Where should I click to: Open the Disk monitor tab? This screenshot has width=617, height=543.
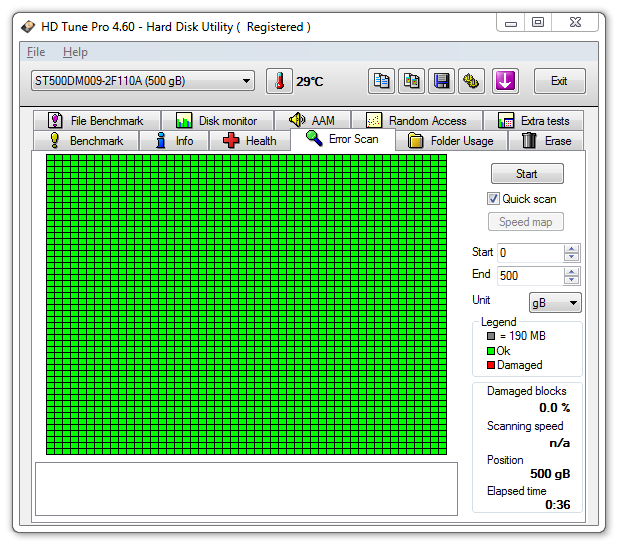tap(217, 121)
